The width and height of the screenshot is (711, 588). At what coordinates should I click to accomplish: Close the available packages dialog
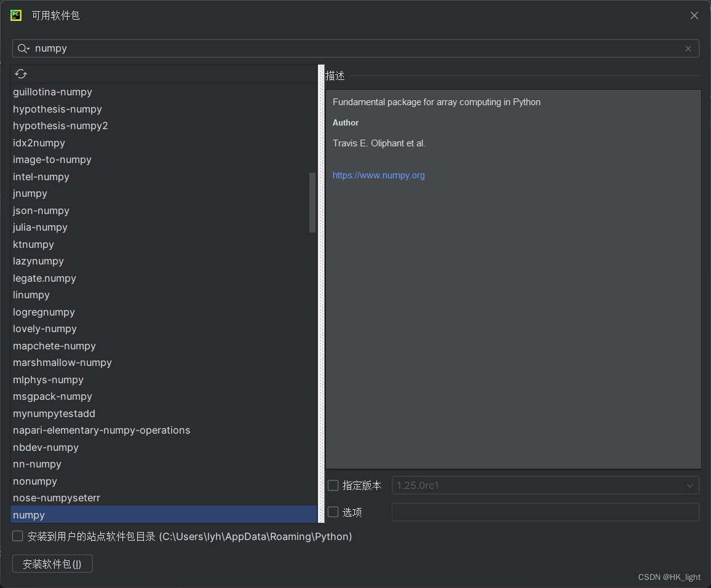[x=694, y=15]
